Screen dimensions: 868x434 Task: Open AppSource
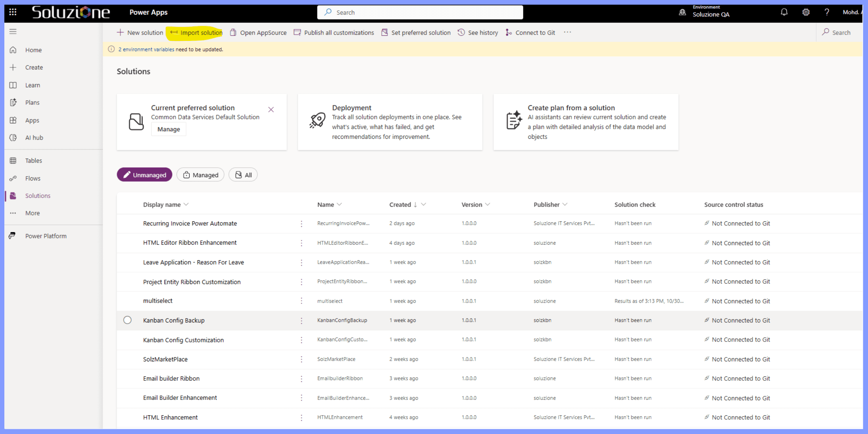[263, 32]
